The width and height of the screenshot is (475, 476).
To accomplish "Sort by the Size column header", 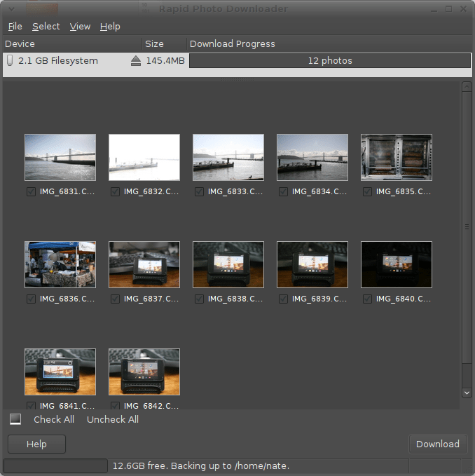I will tap(164, 43).
